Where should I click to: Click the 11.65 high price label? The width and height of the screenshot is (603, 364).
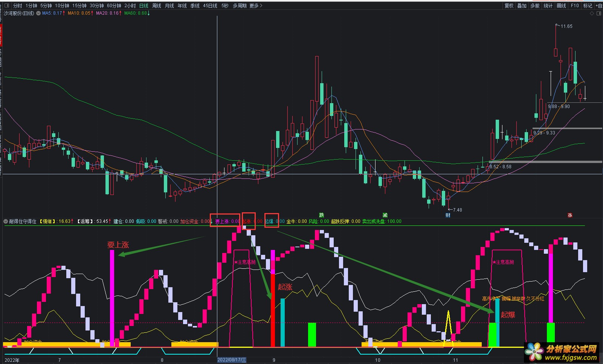(x=566, y=26)
